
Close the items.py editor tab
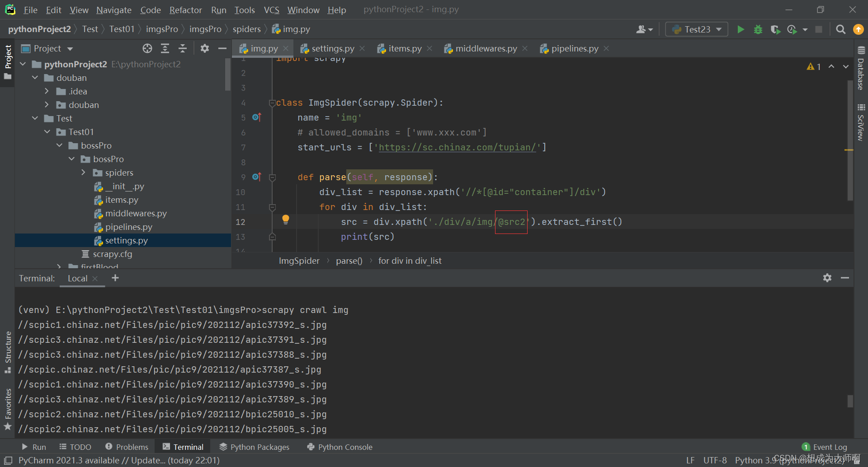pos(429,48)
